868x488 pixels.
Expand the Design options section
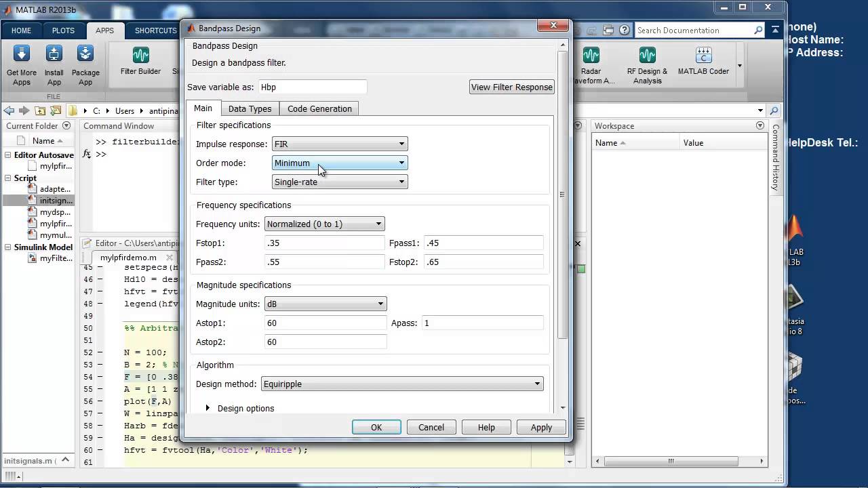[x=208, y=408]
